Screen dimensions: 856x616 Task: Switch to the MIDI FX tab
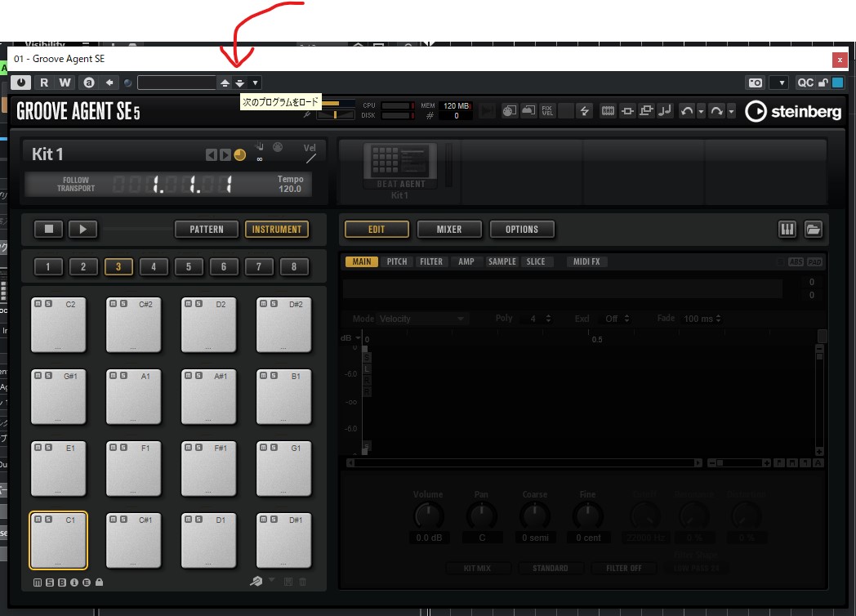pyautogui.click(x=586, y=261)
